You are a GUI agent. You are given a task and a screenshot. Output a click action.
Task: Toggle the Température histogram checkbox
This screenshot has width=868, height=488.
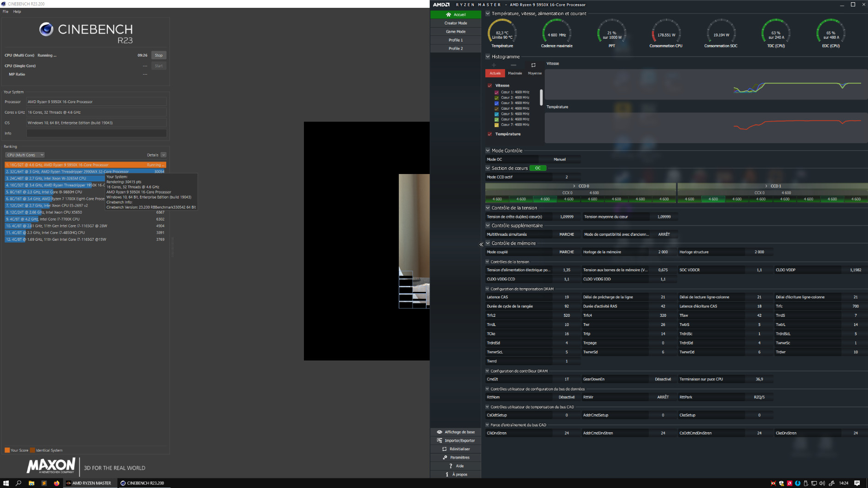pyautogui.click(x=489, y=134)
